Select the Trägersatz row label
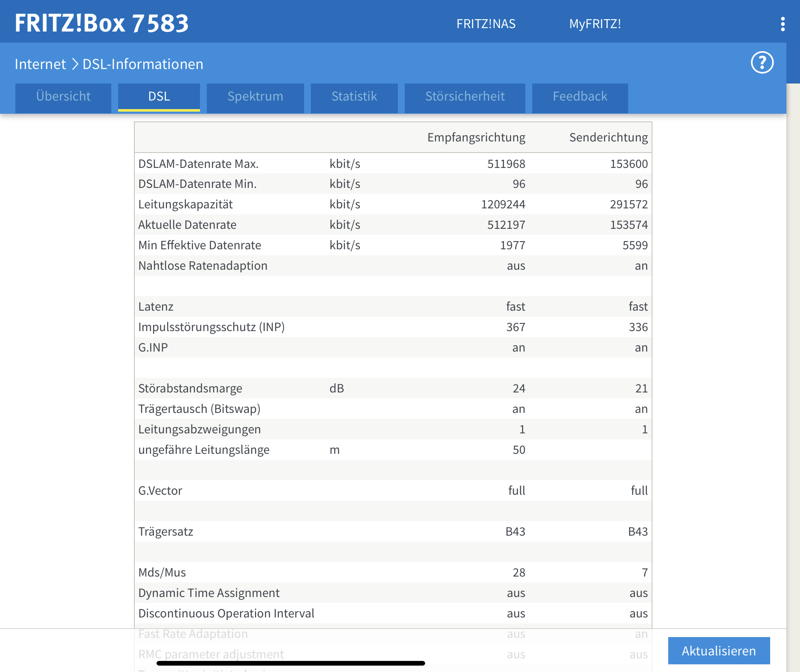Screen dimensions: 800x672 tap(166, 531)
